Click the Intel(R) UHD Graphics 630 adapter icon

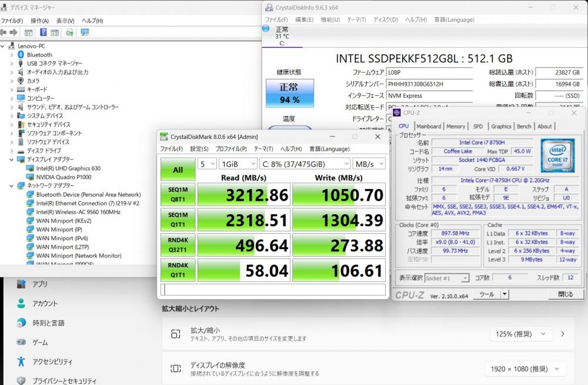point(30,168)
